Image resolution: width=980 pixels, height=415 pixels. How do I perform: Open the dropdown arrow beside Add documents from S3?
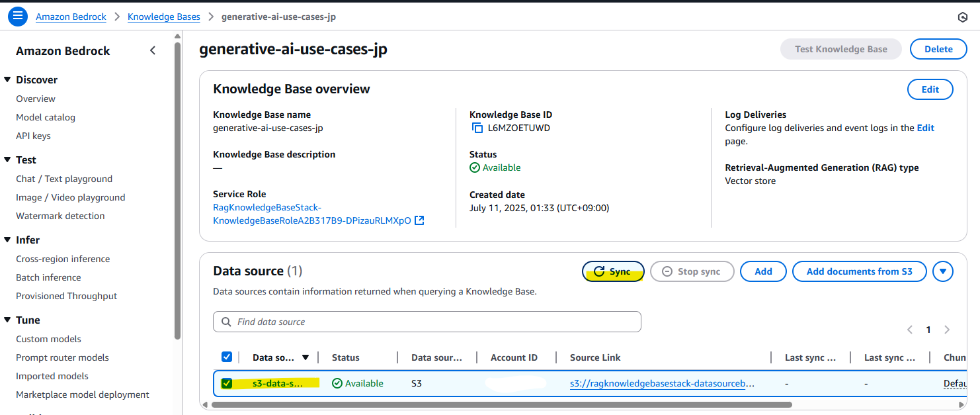[x=943, y=271]
